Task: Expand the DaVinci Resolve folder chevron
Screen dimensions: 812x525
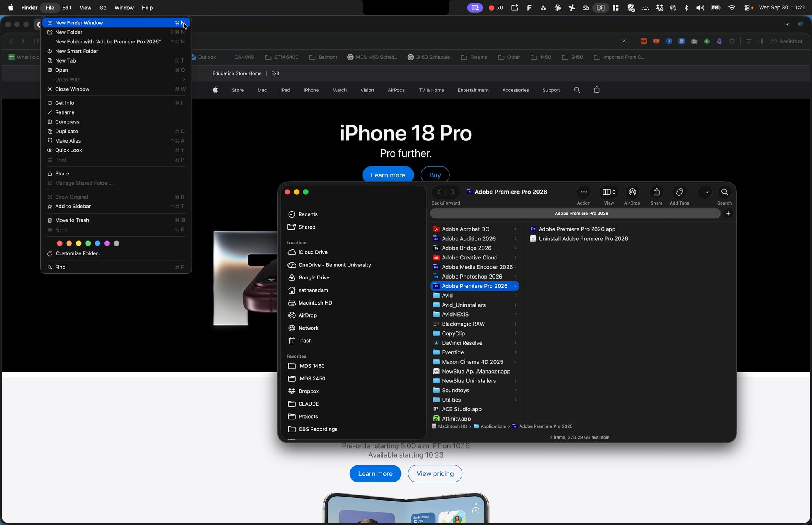Action: coord(516,343)
